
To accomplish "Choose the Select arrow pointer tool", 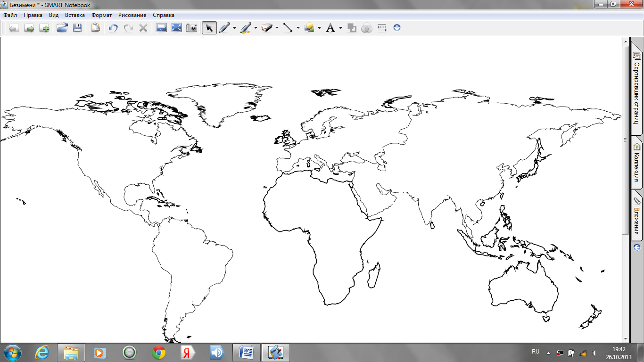I will click(209, 28).
